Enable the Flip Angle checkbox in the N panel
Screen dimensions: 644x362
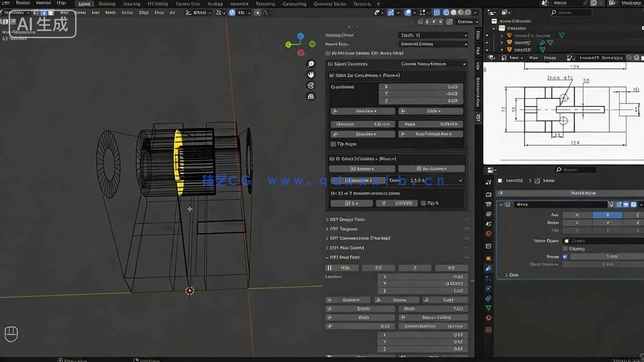point(333,144)
